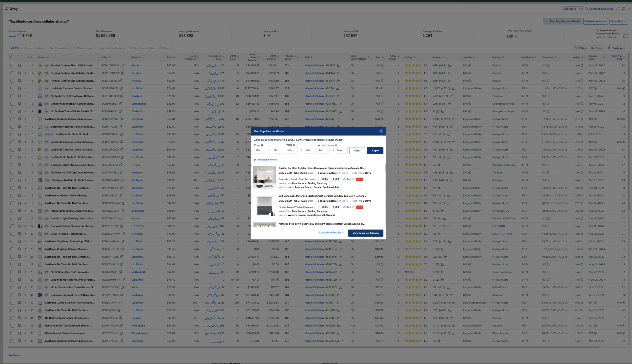The width and height of the screenshot is (632, 364).
Task: Focus the Price Min input field
Action: click(x=260, y=150)
